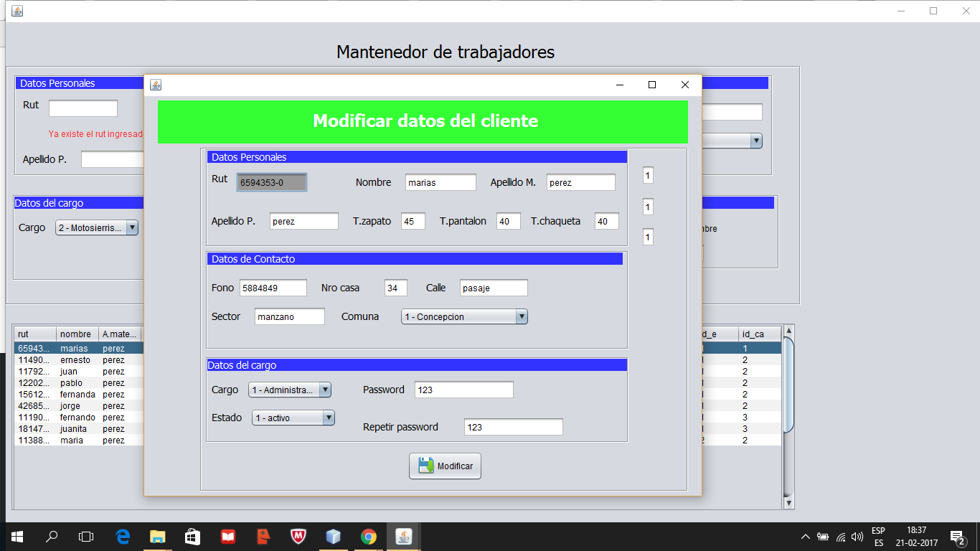Open the Cargo dropdown in the dialog
This screenshot has width=980, height=551.
click(x=290, y=390)
